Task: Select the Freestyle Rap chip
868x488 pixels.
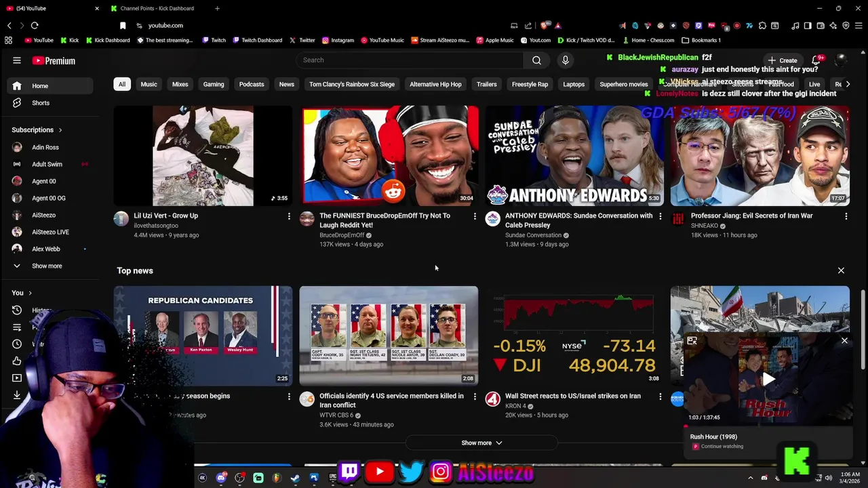Action: click(530, 84)
